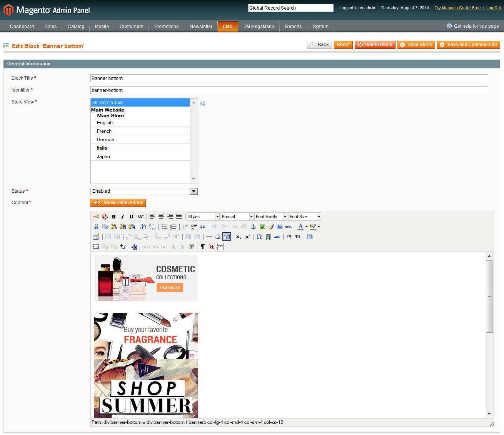Click the Cleanup messy code brush icon
Image resolution: width=504 pixels, height=435 pixels.
point(271,227)
